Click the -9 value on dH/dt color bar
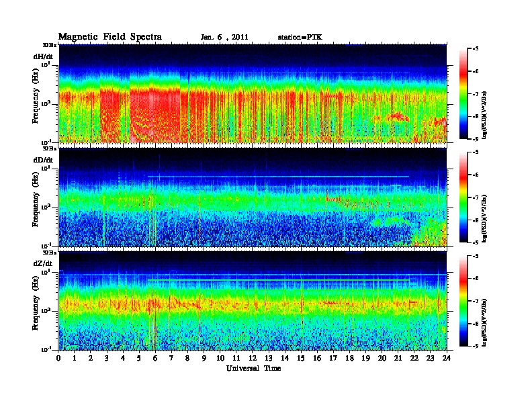The image size is (532, 411). coord(476,139)
